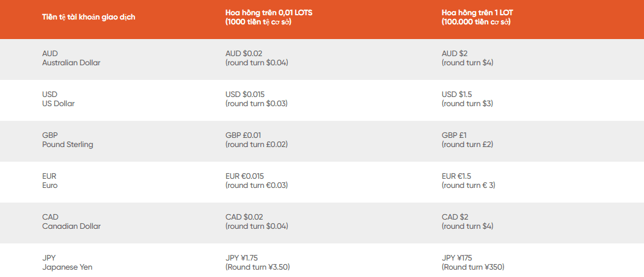Click the AUD $2 per-lot value
The width and height of the screenshot is (644, 277).
pyautogui.click(x=455, y=53)
